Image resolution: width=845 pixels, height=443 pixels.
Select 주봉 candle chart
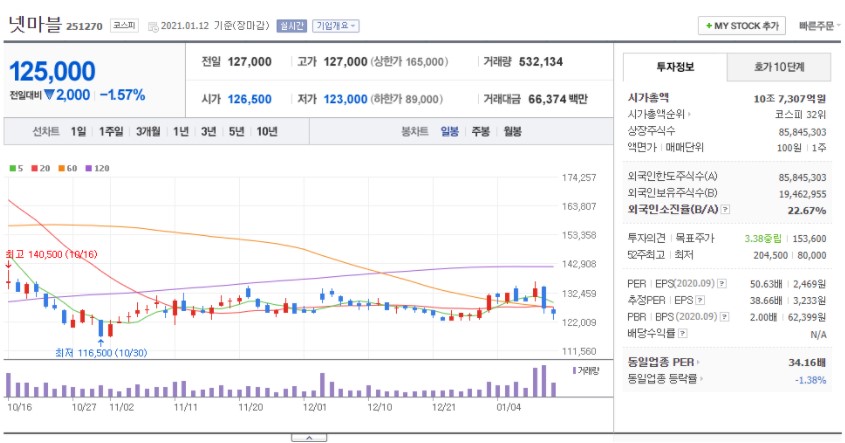(x=481, y=131)
